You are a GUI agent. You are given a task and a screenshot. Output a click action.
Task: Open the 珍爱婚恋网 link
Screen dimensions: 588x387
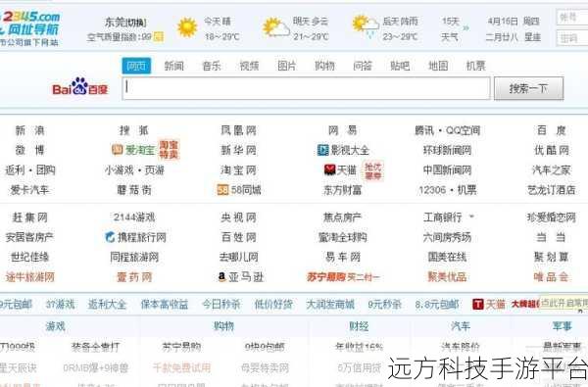point(551,218)
